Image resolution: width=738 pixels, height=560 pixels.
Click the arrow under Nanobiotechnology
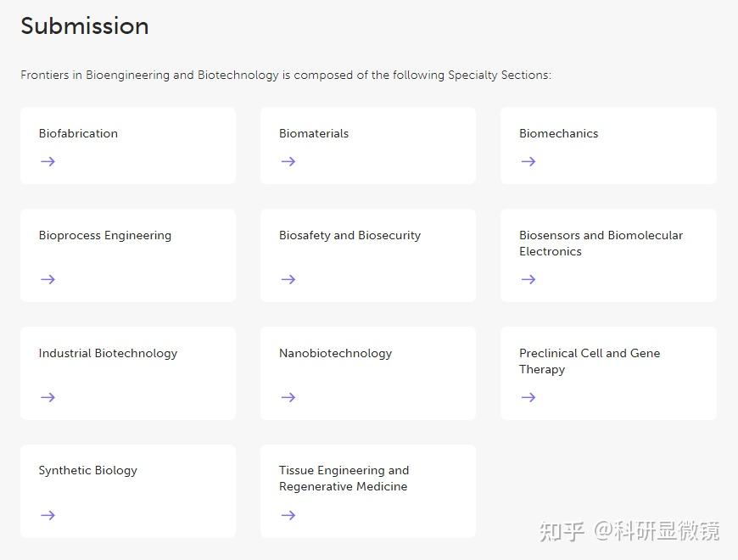[288, 397]
